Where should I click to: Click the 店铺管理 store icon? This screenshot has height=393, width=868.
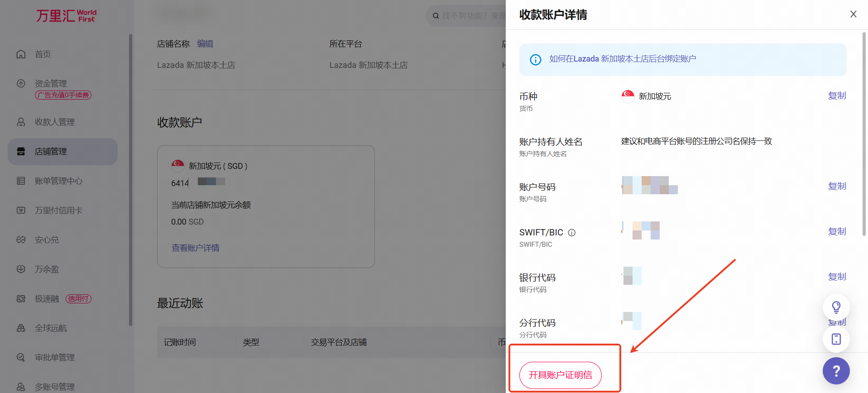pos(21,151)
